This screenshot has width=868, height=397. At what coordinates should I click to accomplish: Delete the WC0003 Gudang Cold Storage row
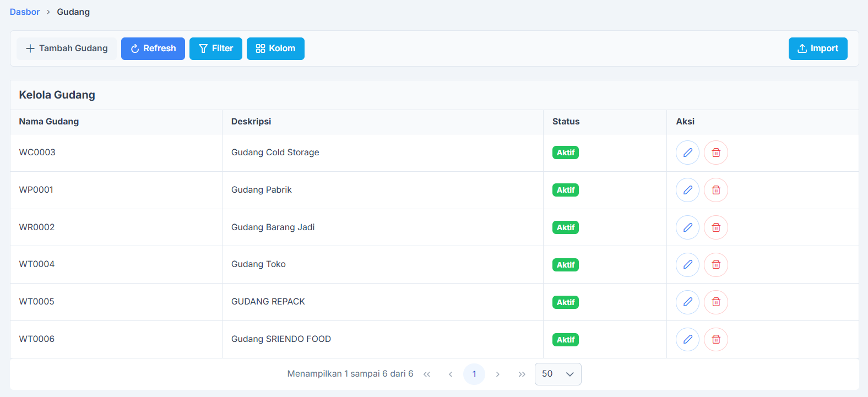(x=716, y=153)
